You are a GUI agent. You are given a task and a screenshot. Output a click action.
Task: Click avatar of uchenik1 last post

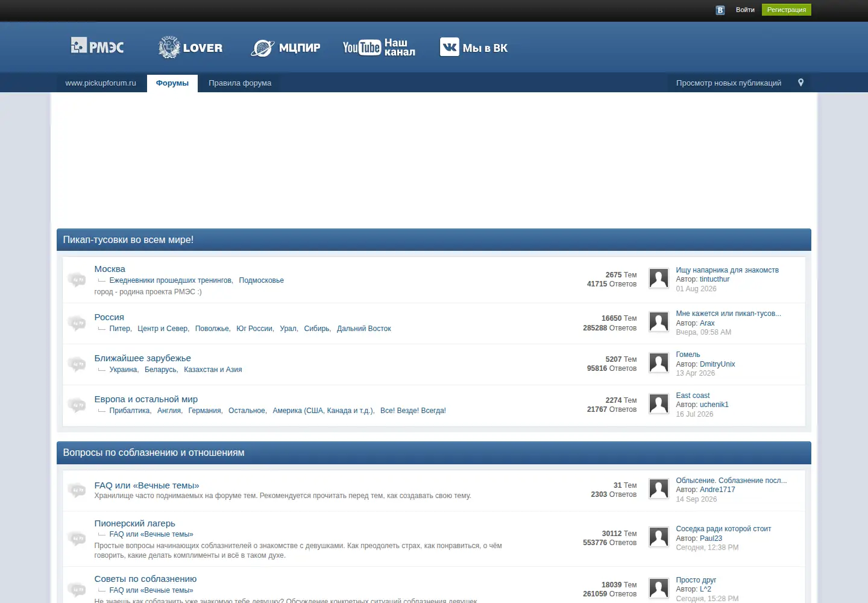tap(659, 404)
